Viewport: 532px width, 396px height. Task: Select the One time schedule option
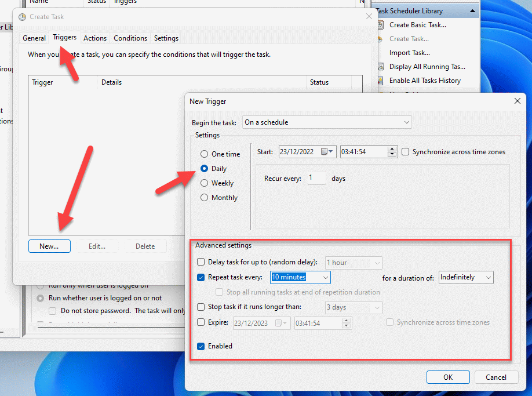(x=204, y=154)
